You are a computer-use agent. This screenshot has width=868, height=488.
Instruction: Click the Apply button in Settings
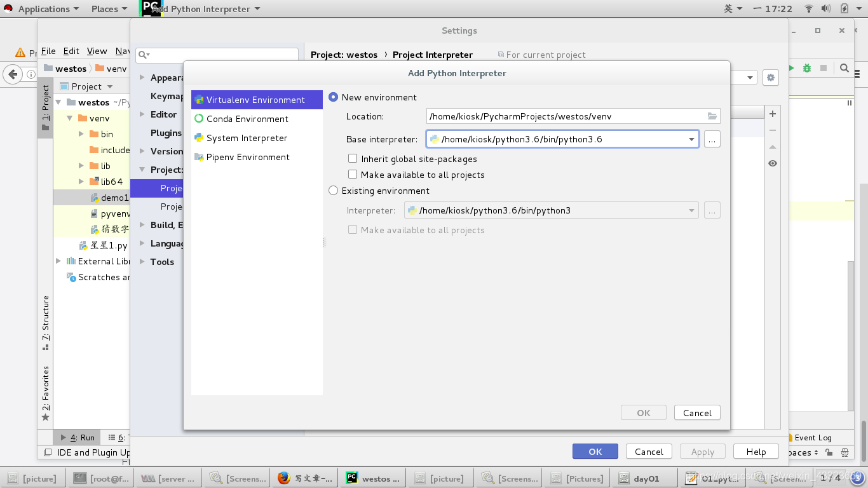click(x=703, y=452)
